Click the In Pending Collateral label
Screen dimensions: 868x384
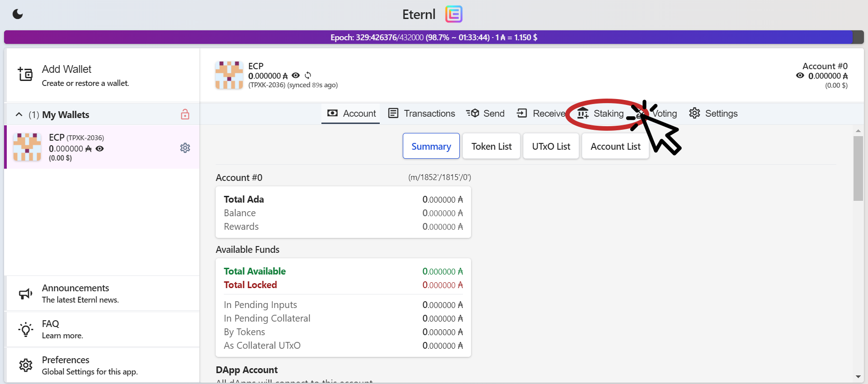click(267, 318)
